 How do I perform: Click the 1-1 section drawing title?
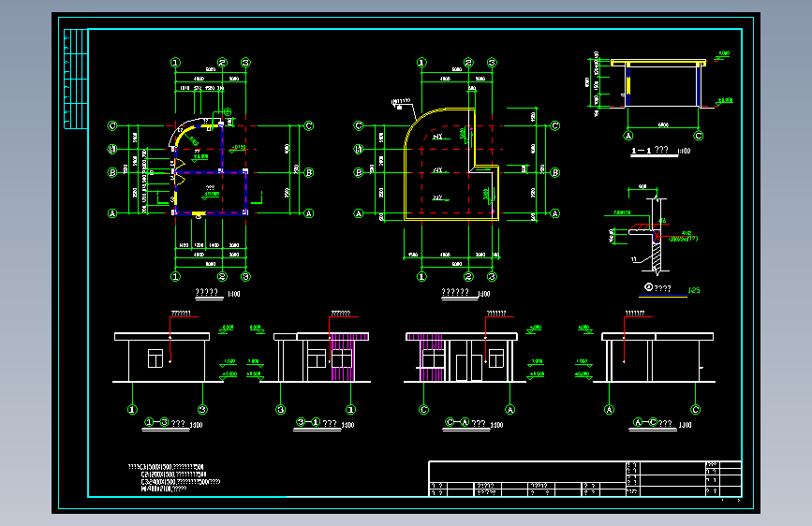click(650, 151)
